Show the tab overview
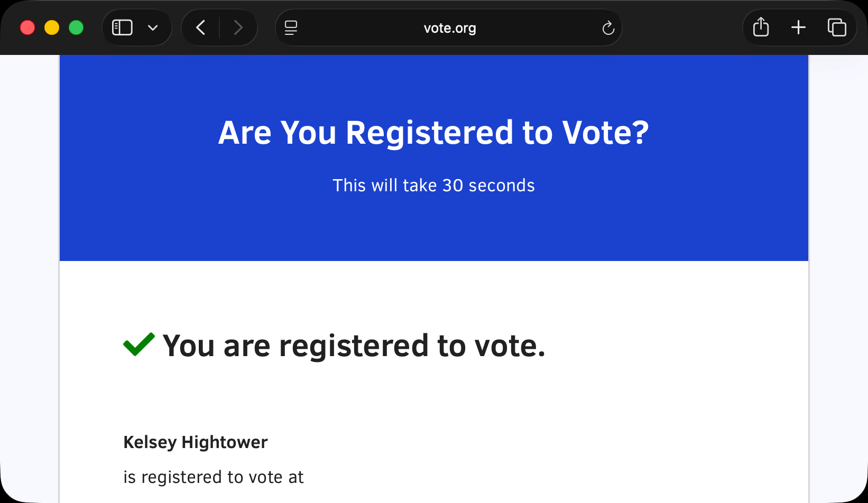 pos(837,27)
